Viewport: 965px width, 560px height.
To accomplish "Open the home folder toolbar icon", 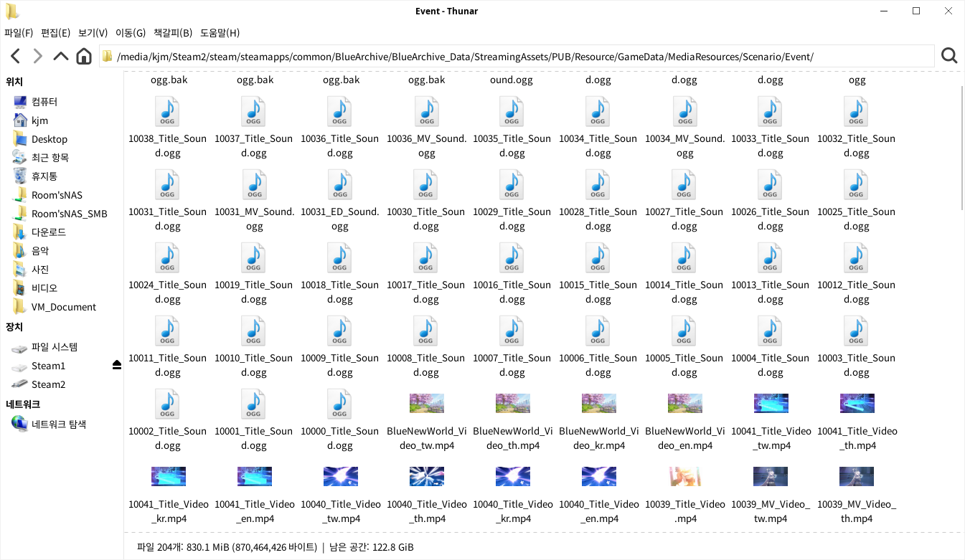I will click(x=84, y=57).
